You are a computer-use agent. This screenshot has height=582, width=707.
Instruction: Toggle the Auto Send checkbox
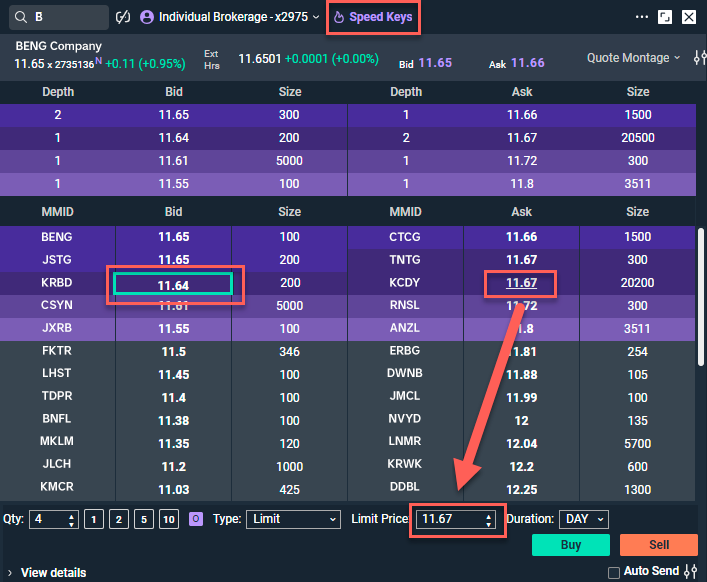pos(614,573)
